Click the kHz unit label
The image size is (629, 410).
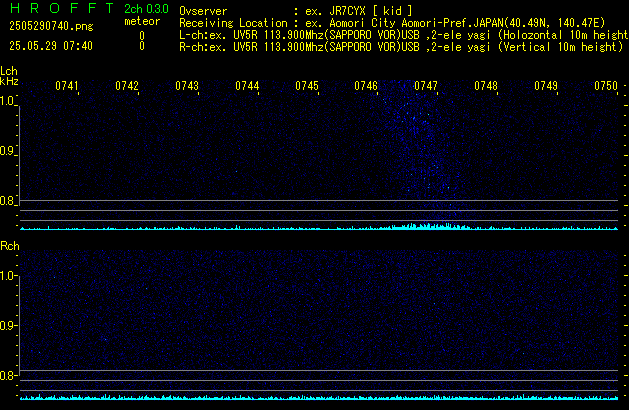click(9, 81)
